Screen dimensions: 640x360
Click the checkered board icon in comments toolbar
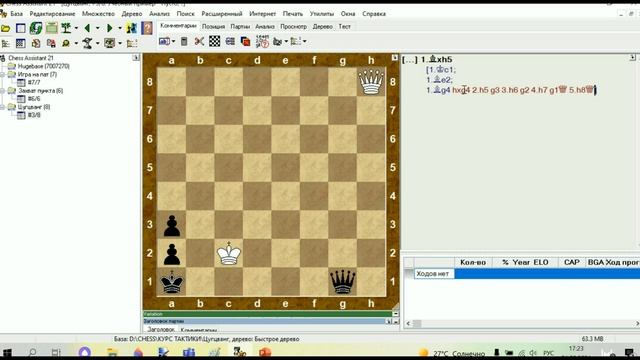[215, 41]
